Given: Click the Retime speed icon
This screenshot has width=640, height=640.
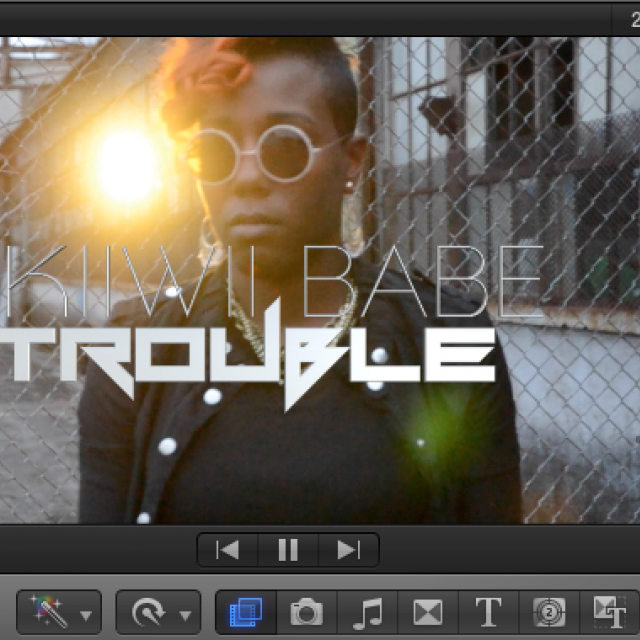Looking at the screenshot, I should pyautogui.click(x=148, y=611).
